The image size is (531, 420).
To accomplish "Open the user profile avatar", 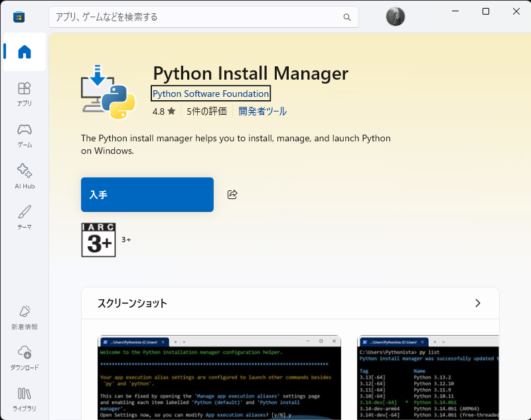I will [x=395, y=17].
